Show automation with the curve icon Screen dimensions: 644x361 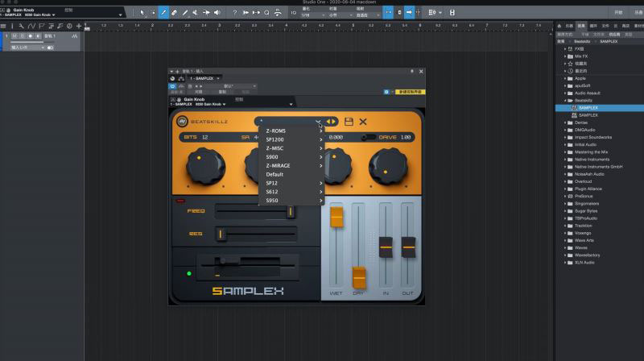(31, 26)
